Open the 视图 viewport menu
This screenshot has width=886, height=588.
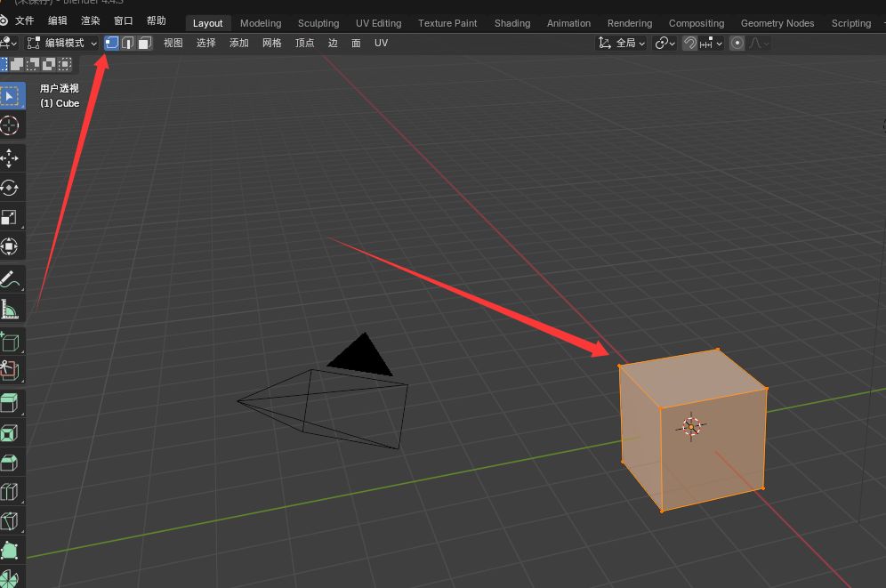tap(173, 43)
